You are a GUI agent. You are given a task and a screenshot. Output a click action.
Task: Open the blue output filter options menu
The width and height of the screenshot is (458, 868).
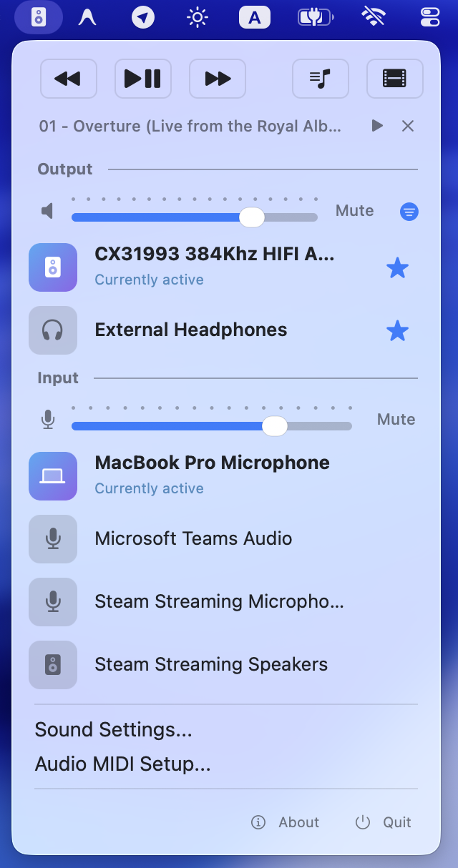(x=409, y=212)
